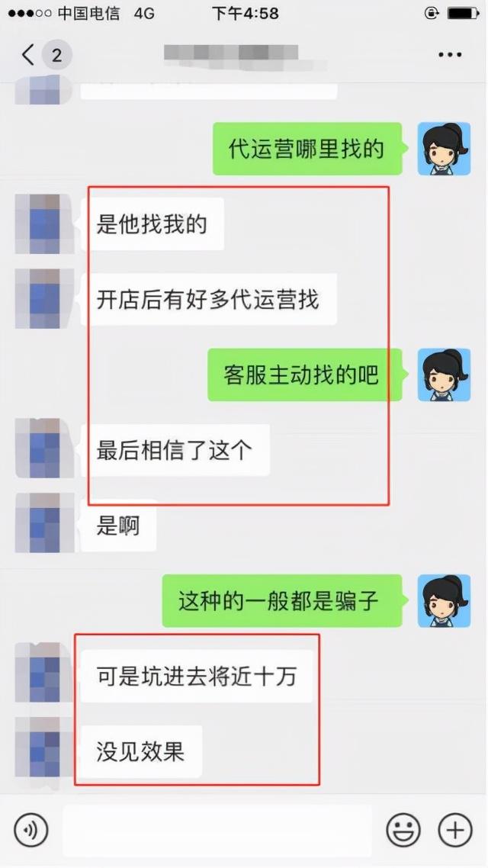Tap the 最后相信了这个 message bubble
Screen dimensions: 488x868
(x=175, y=450)
